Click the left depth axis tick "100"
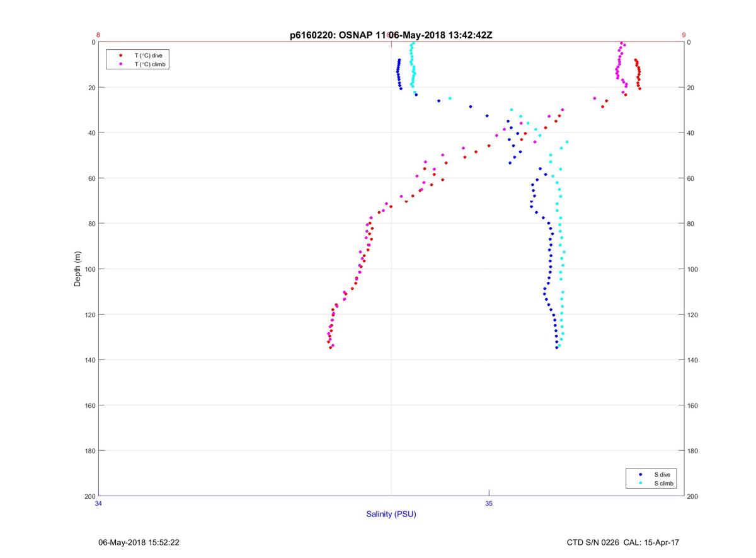This screenshot has height=558, width=756. (x=89, y=269)
